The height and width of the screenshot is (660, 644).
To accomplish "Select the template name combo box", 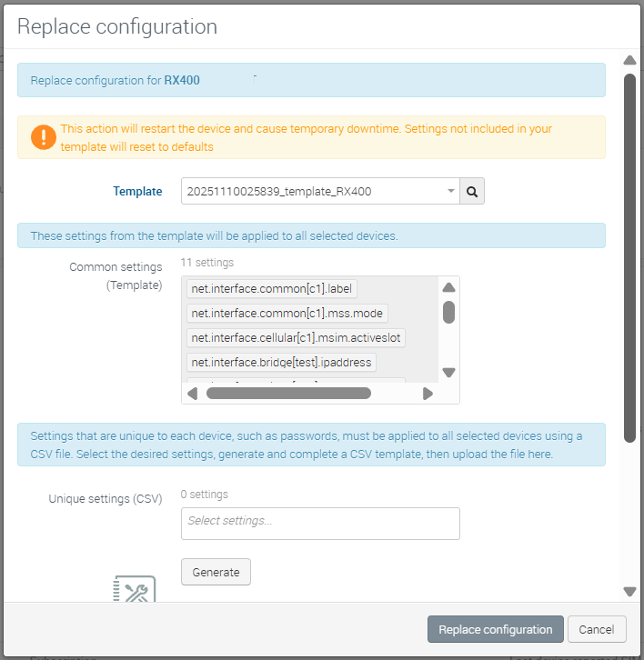I will point(313,192).
